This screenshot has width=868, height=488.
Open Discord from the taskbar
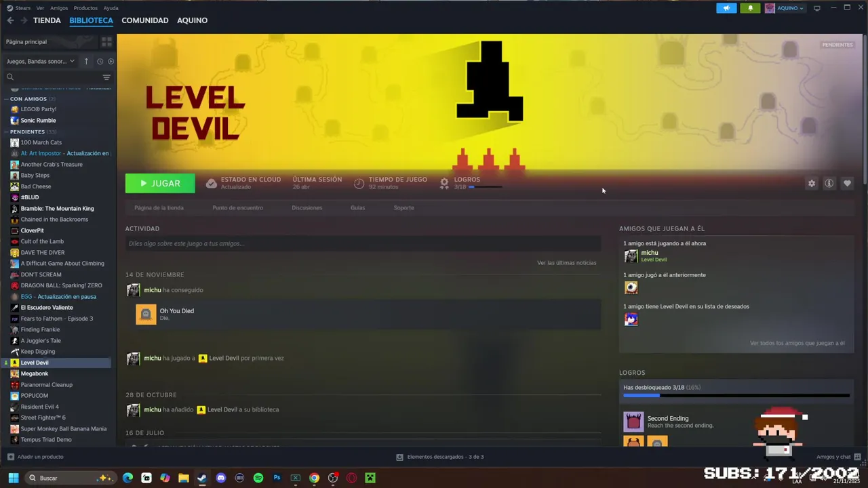pos(220,478)
